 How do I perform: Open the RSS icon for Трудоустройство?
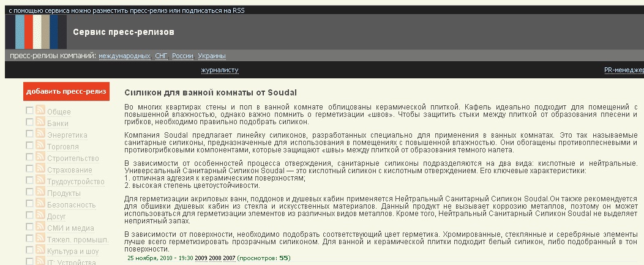point(40,179)
